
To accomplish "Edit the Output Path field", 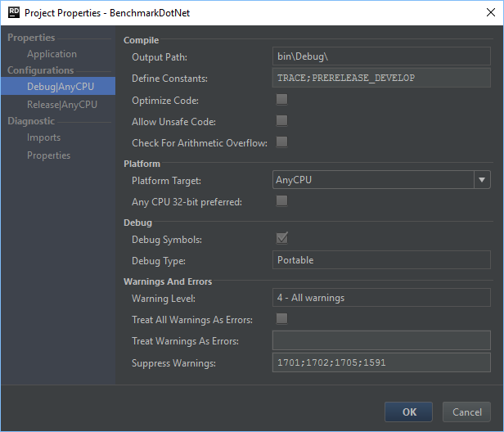I will point(381,56).
